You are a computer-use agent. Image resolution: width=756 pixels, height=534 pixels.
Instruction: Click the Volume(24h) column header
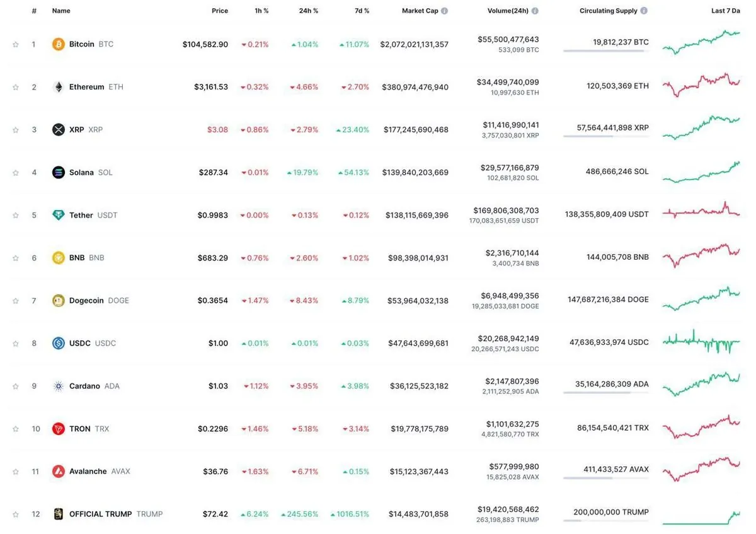[x=508, y=11]
